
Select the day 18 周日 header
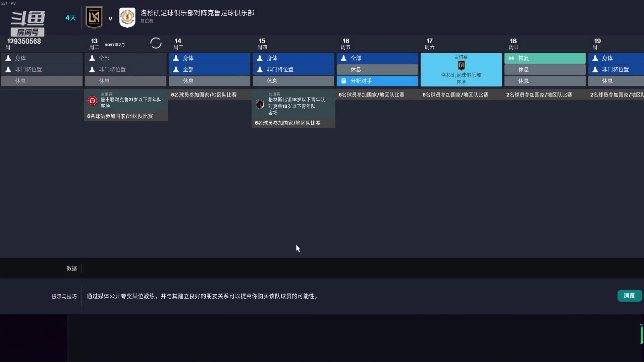514,44
